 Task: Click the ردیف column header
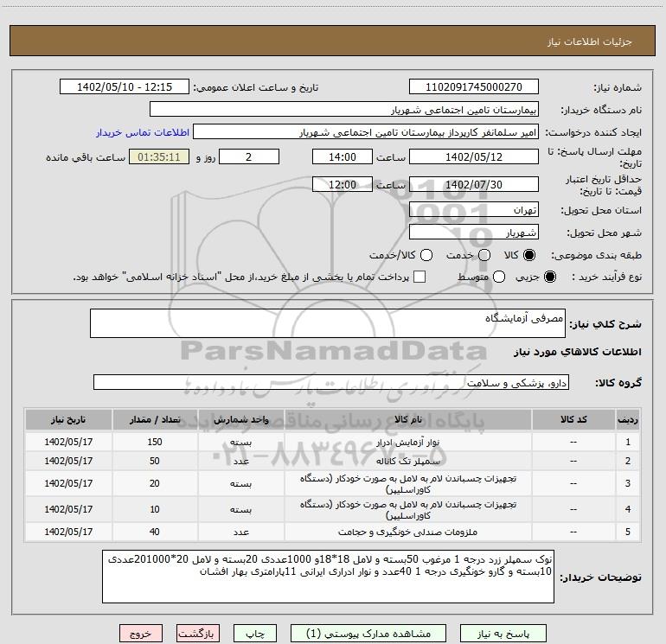[x=628, y=419]
